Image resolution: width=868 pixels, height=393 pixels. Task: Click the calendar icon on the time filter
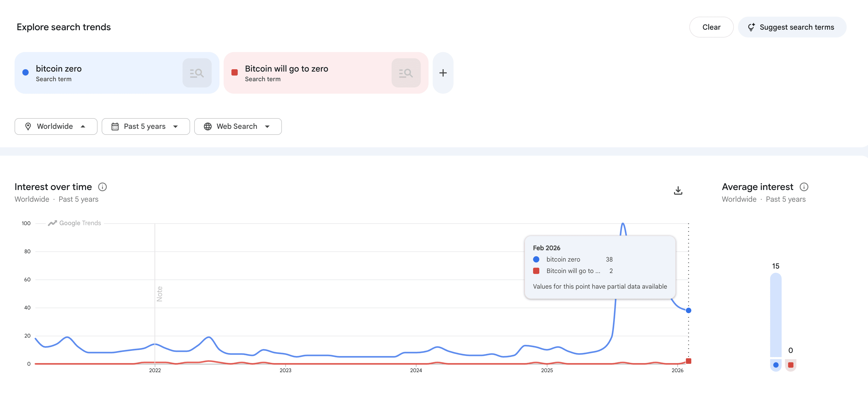coord(115,126)
